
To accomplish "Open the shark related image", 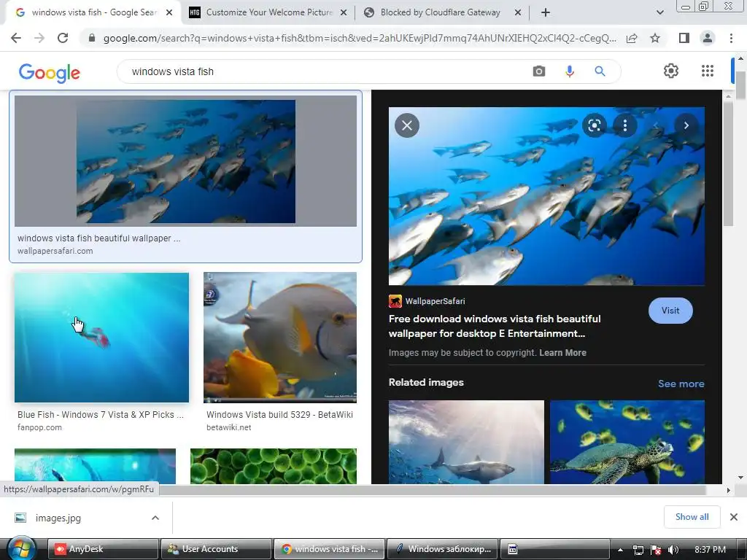I will coord(466,442).
